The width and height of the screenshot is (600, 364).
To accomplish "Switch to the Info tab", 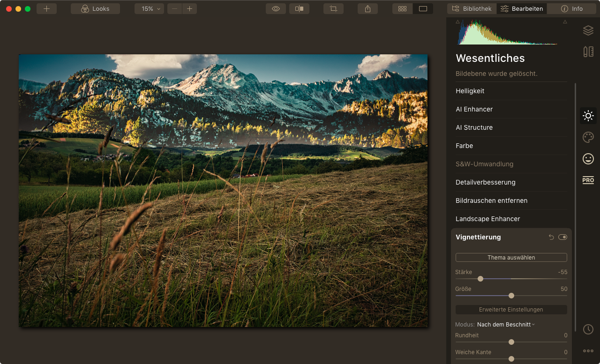I will [x=572, y=9].
